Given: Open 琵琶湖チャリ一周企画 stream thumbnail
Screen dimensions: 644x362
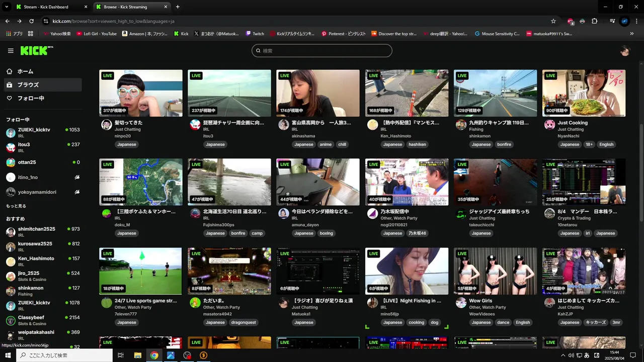Looking at the screenshot, I should tap(229, 93).
